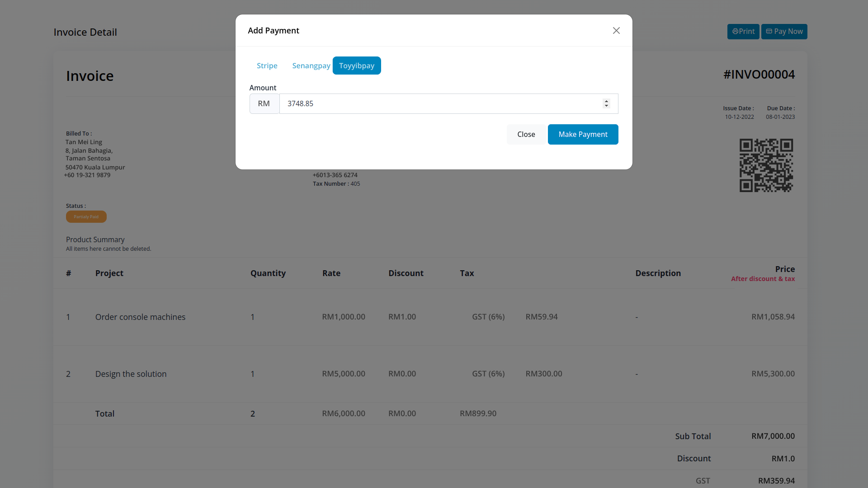868x488 pixels.
Task: Click the Quantity column header
Action: [268, 273]
